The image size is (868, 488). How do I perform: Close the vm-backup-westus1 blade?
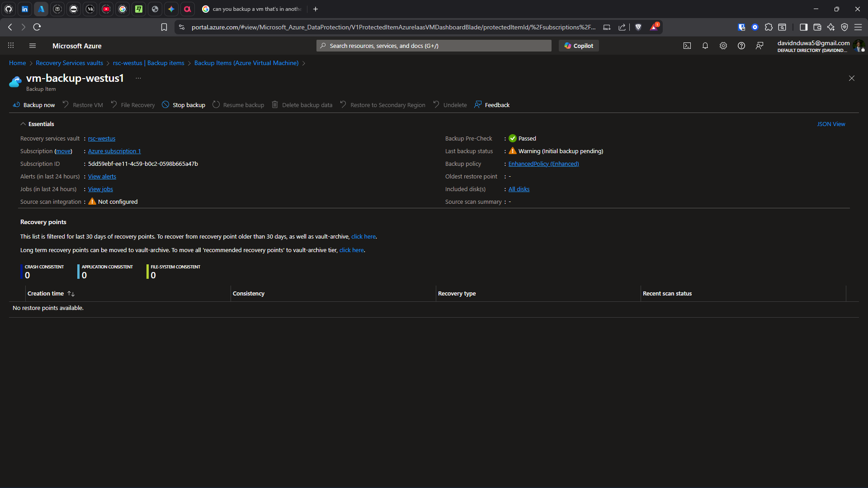click(852, 78)
